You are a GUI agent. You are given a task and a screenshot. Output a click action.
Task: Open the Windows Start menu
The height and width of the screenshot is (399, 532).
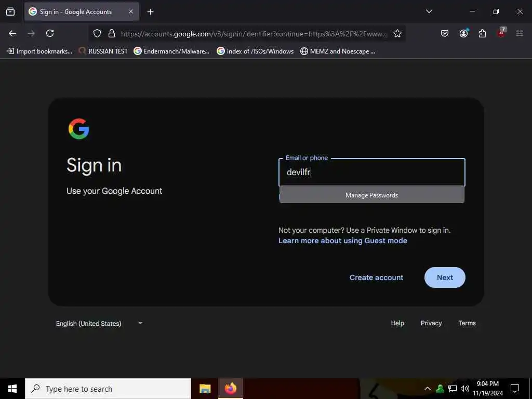click(x=12, y=389)
